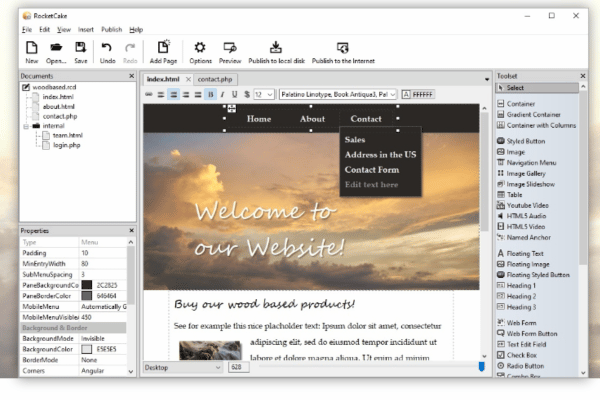Close the Properties panel
The height and width of the screenshot is (400, 600).
132,230
